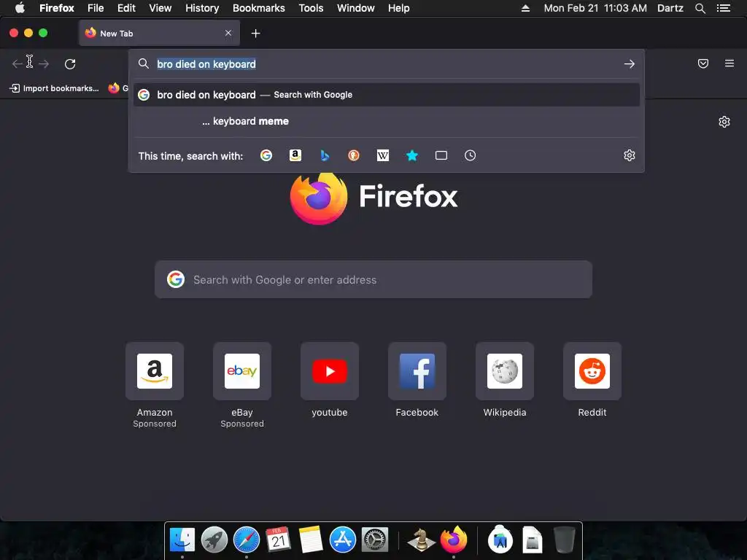Select the New Tab tab
747x560 pixels.
point(159,33)
